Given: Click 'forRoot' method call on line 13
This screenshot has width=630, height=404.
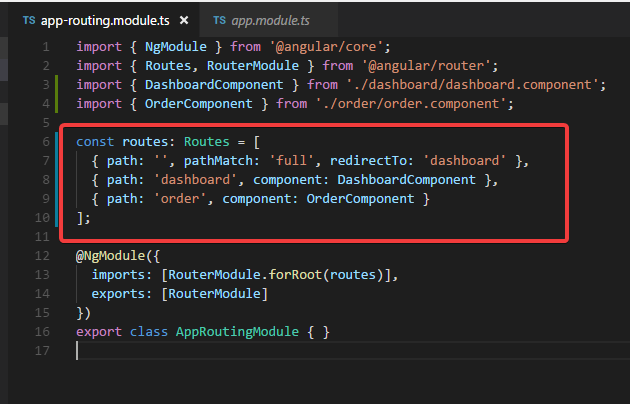Looking at the screenshot, I should pyautogui.click(x=295, y=275).
